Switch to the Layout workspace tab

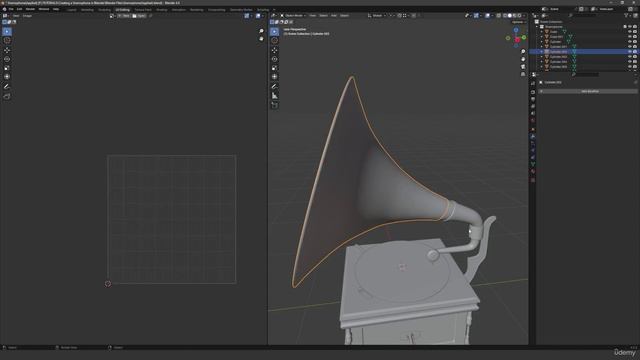click(x=71, y=9)
